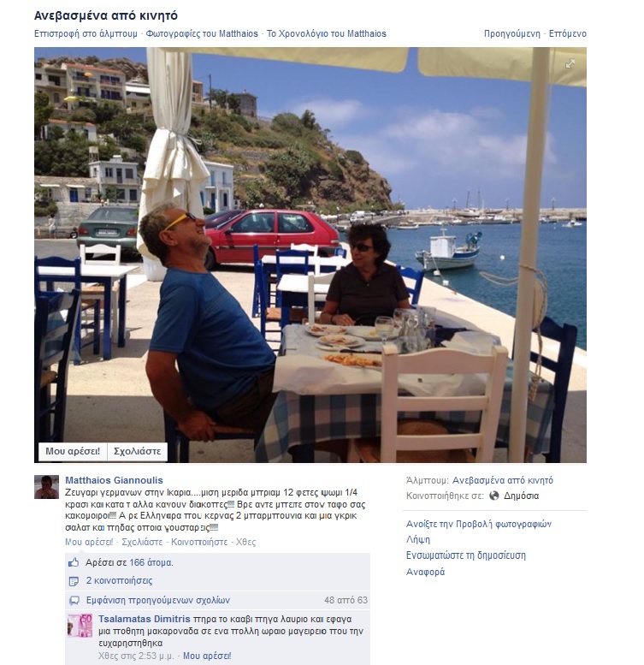Click Λήψη to download the photo
Viewport: 644px width, 665px height.
417,540
